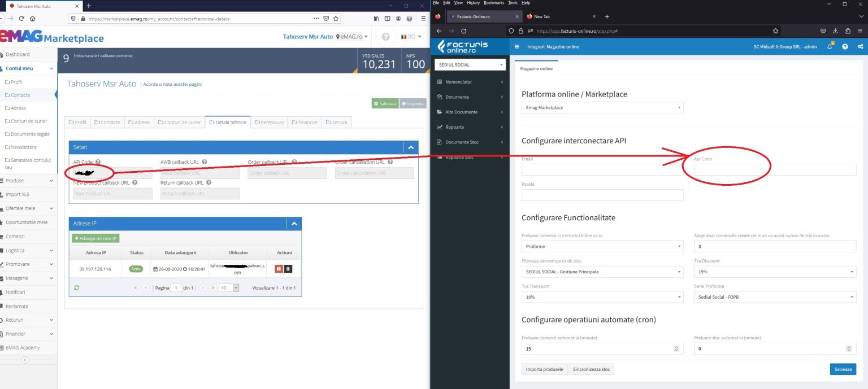The image size is (868, 389).
Task: Open the Facturis help question icon
Action: 845,46
